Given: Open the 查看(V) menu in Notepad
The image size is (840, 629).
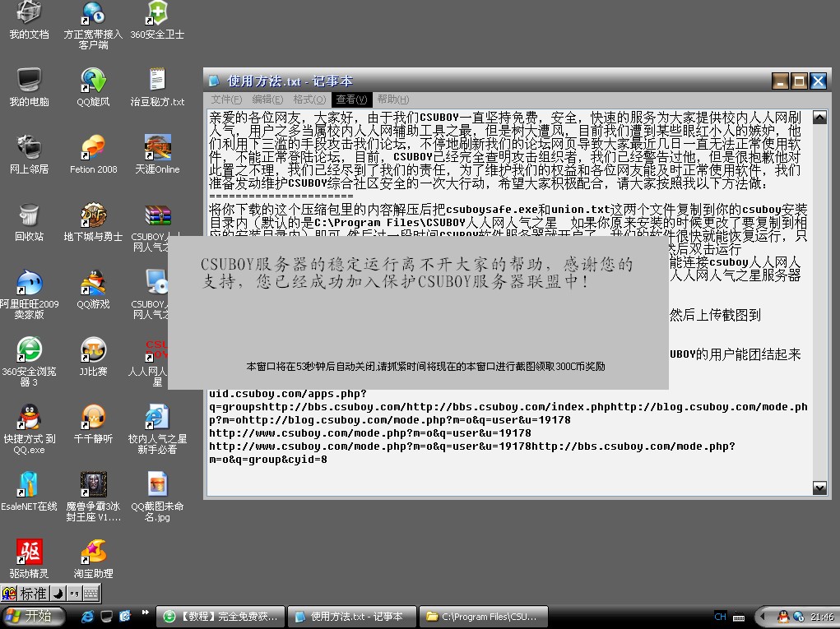Looking at the screenshot, I should (351, 99).
